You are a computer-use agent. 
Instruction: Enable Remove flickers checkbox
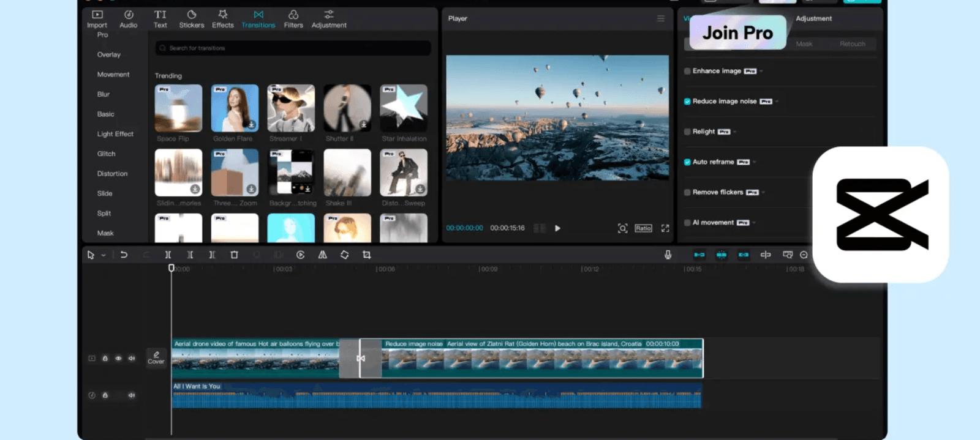tap(687, 192)
